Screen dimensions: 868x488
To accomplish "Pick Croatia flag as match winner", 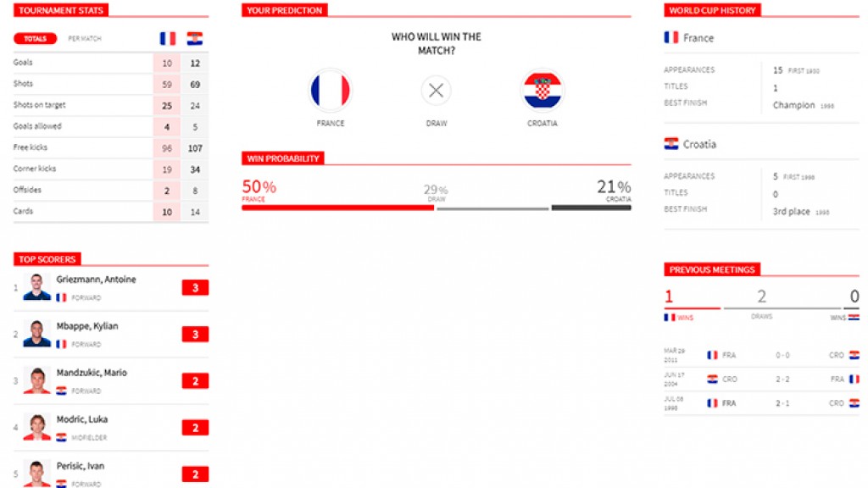I will coord(542,91).
